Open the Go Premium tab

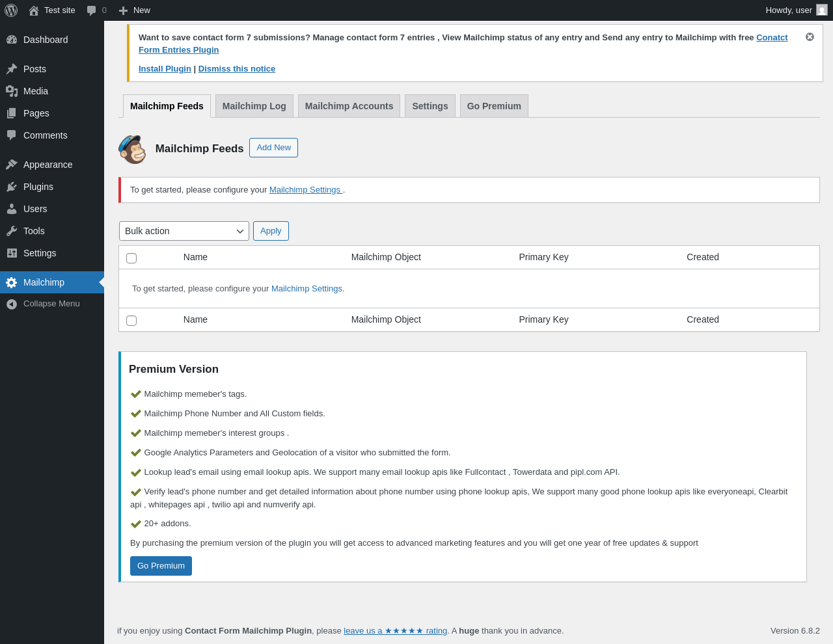click(x=494, y=106)
